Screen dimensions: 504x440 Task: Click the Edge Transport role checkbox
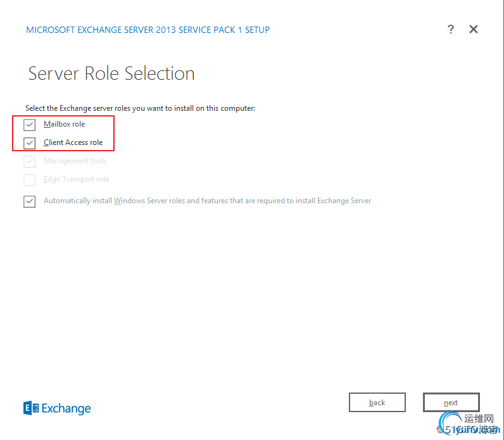(30, 180)
